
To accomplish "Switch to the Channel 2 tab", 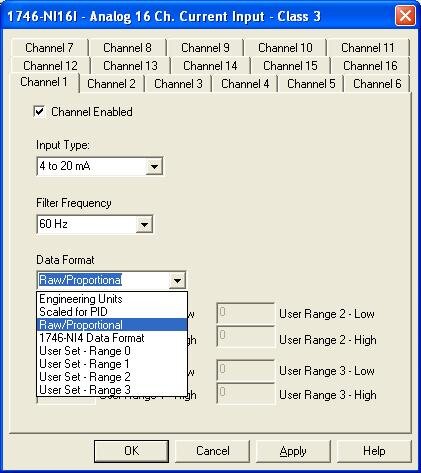I will point(111,84).
